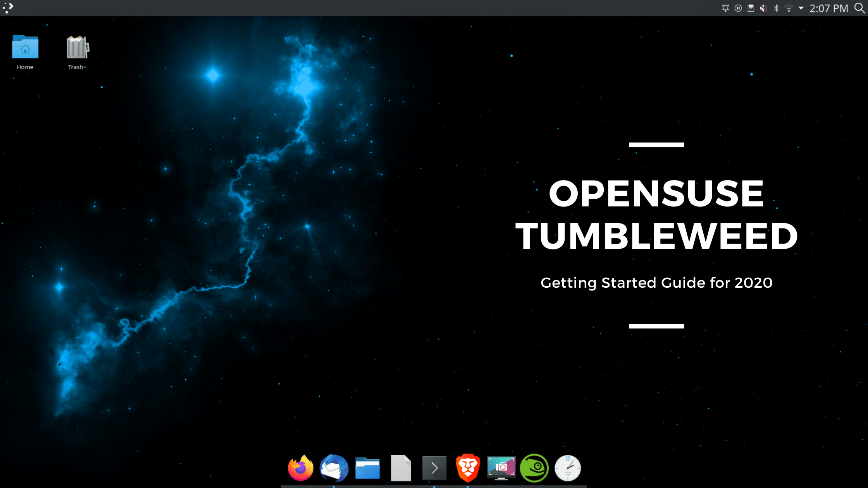The image size is (868, 488).
Task: Launch the terminal from the dock
Action: click(434, 468)
